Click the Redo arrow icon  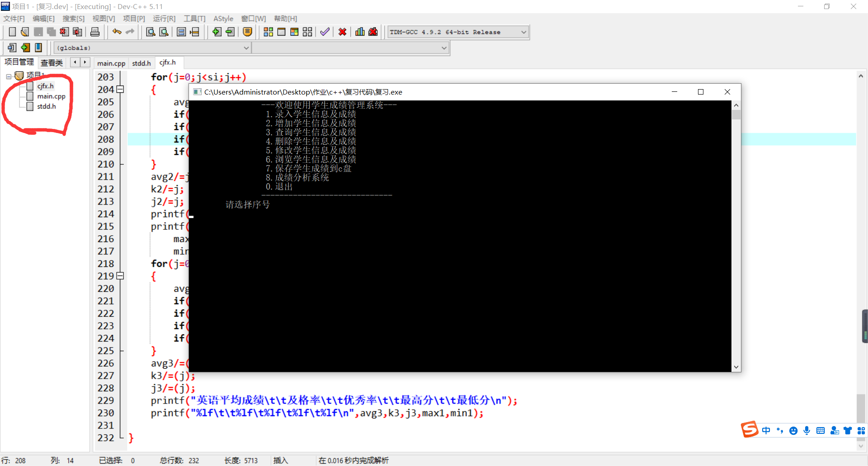click(x=130, y=32)
